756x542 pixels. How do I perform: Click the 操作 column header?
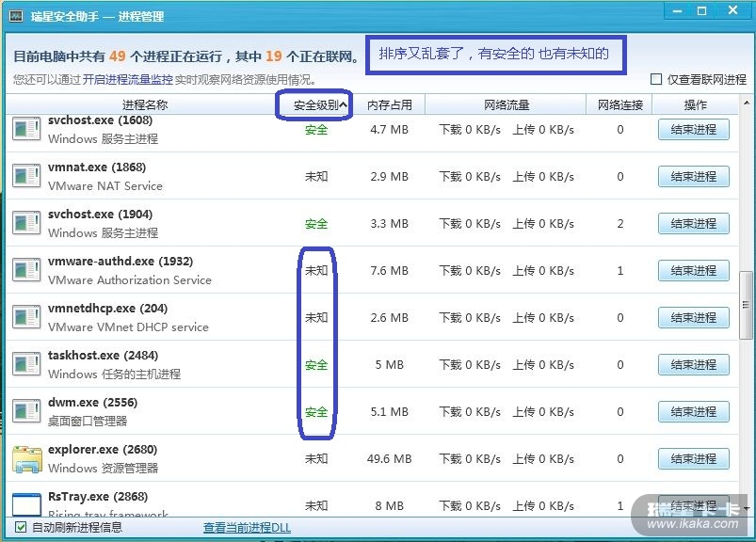pos(695,104)
